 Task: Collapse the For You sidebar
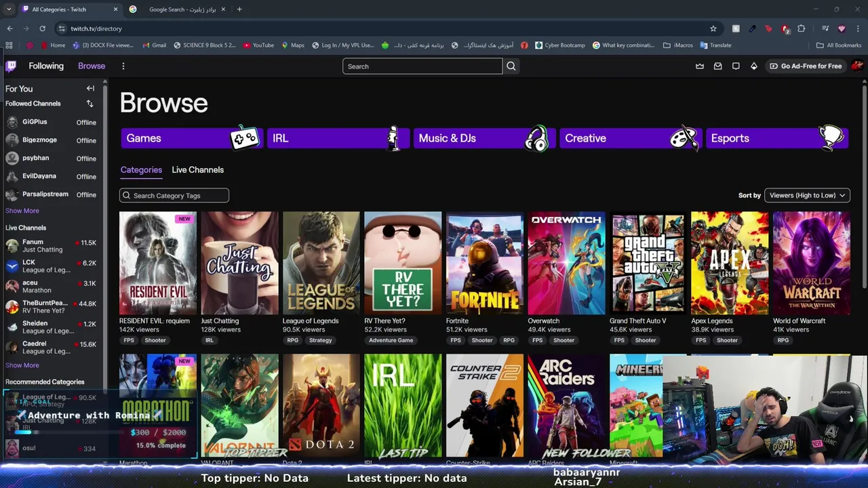90,88
